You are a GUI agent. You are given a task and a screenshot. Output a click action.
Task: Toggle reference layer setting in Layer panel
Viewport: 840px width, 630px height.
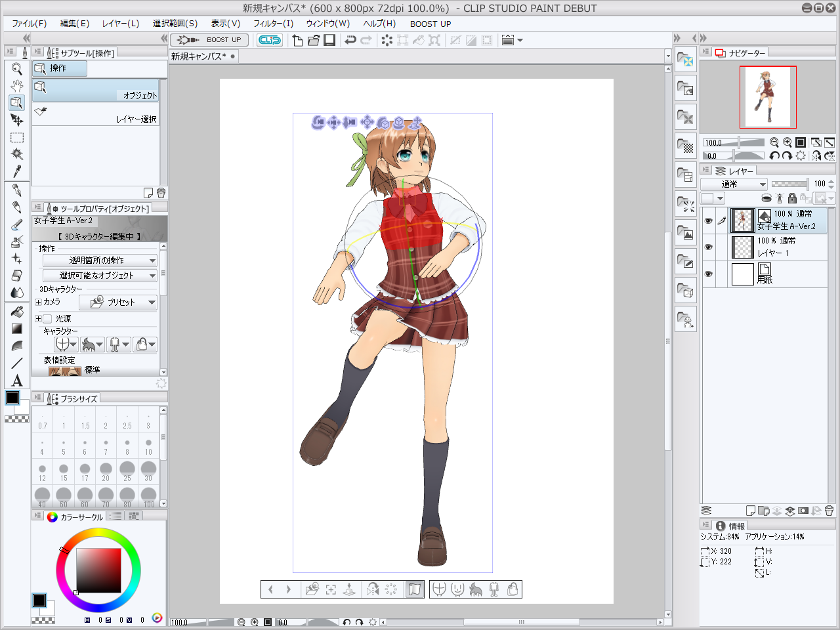(x=780, y=198)
